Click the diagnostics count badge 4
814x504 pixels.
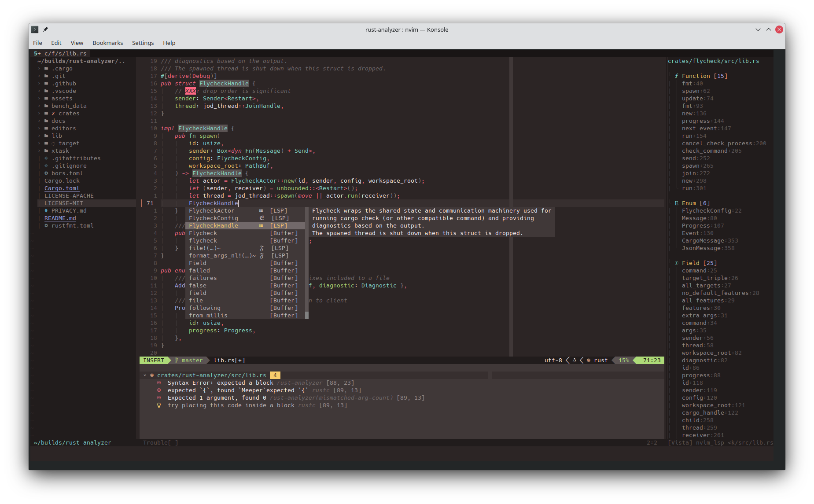[275, 375]
